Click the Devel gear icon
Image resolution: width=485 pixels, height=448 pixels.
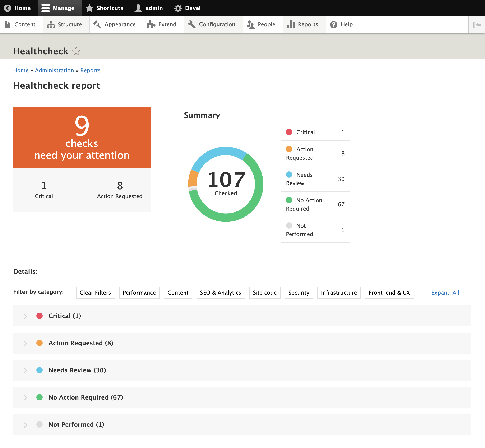point(178,8)
